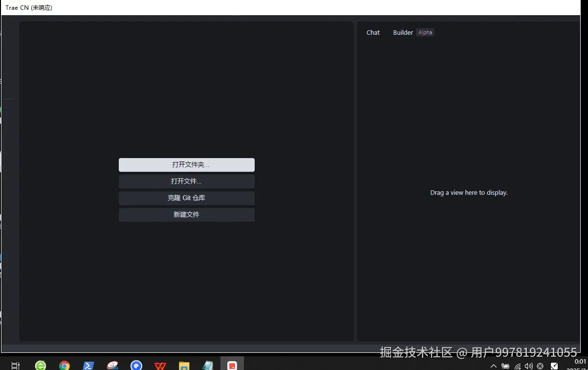Open WPS Office from the taskbar

pos(160,365)
